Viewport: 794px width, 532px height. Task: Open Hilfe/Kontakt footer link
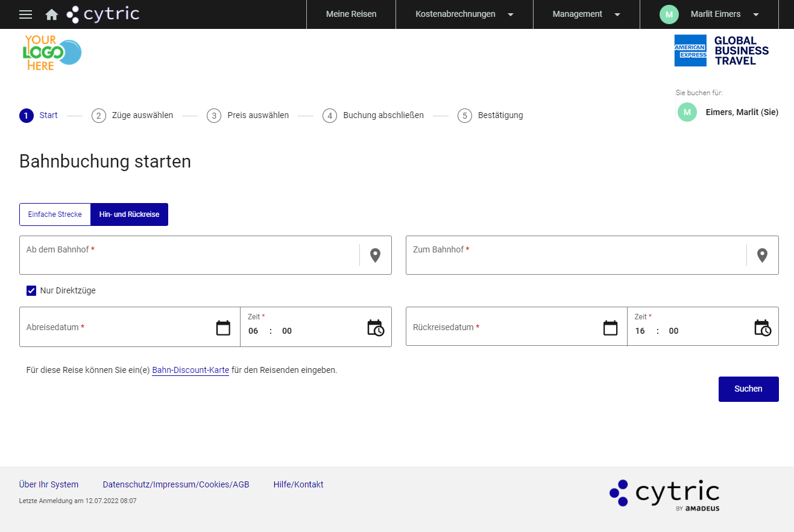click(298, 484)
